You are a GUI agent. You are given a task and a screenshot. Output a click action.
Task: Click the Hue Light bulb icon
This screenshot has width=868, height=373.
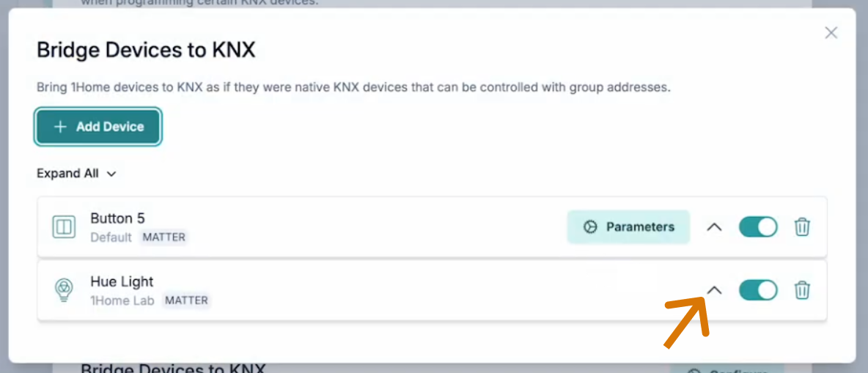coord(64,290)
